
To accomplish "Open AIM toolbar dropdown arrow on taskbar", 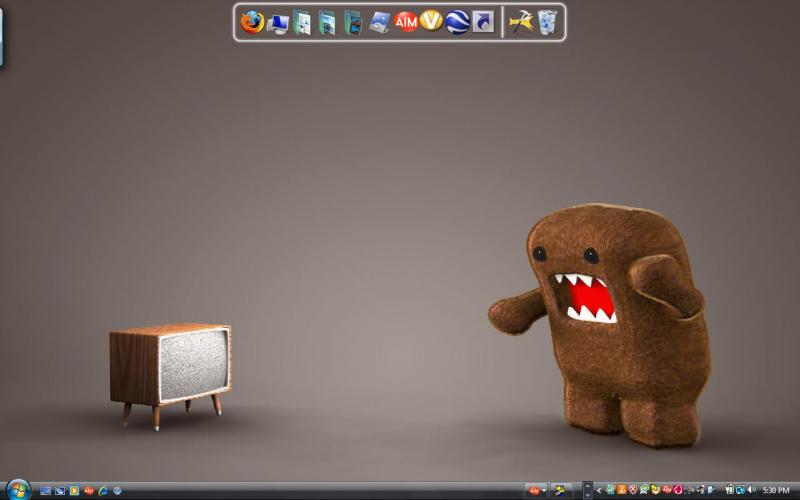I will click(x=544, y=490).
